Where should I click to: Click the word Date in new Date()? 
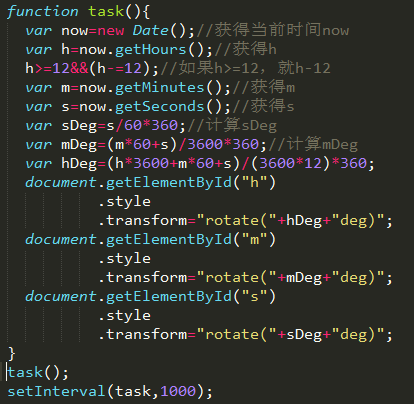coord(150,31)
